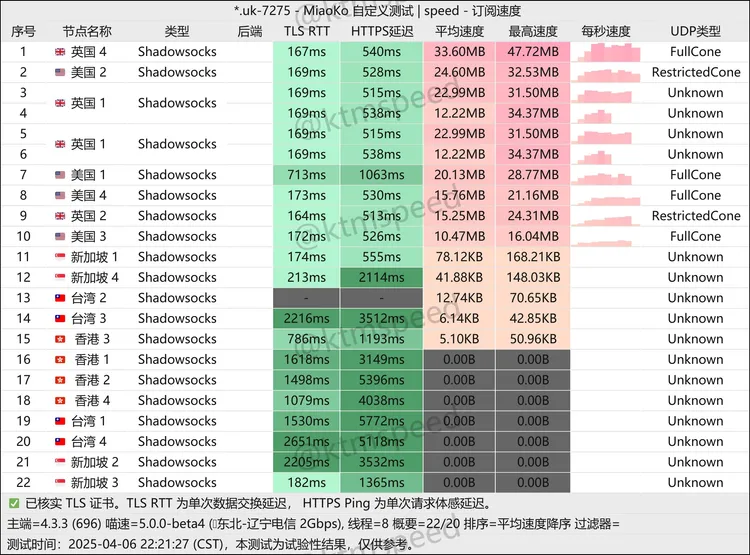Click the 主端=4.3.3 (696) version line

[x=313, y=524]
